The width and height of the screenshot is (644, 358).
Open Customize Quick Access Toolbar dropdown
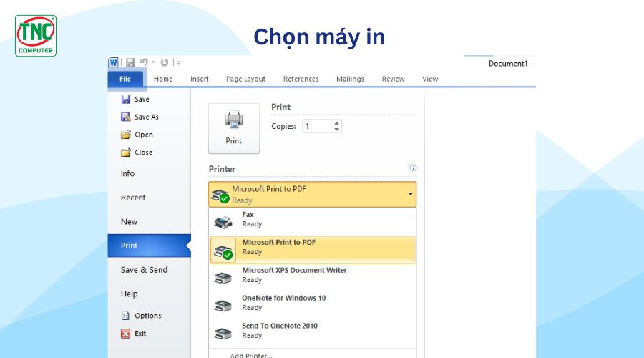179,63
